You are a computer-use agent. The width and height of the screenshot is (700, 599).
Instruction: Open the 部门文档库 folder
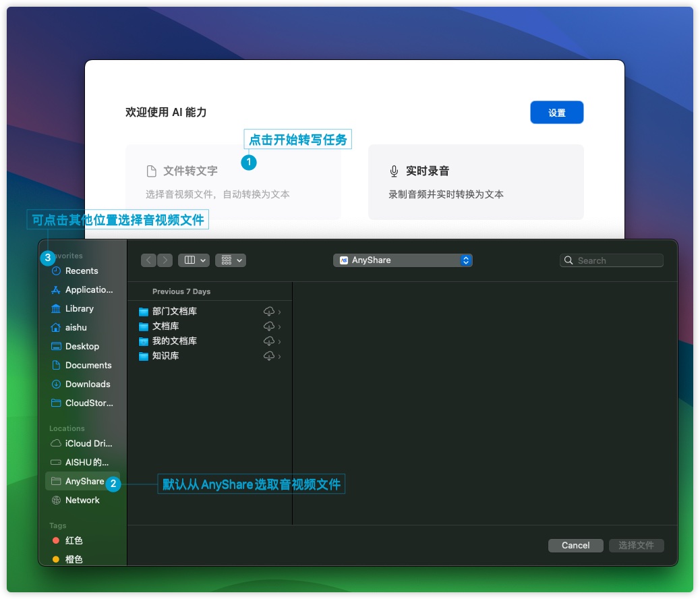[x=210, y=312]
